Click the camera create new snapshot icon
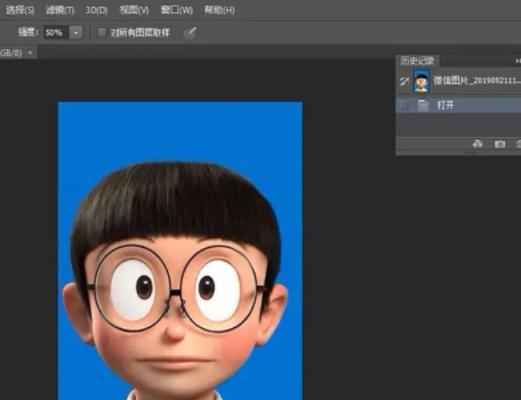 coord(499,144)
